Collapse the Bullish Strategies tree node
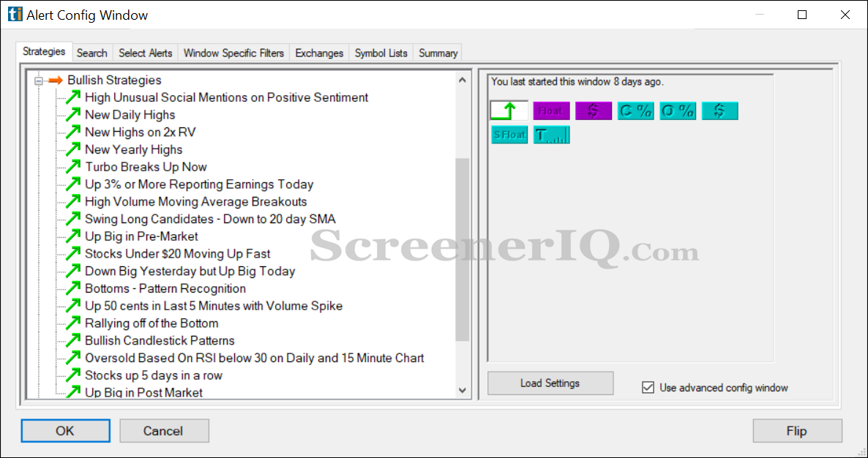 pyautogui.click(x=39, y=80)
